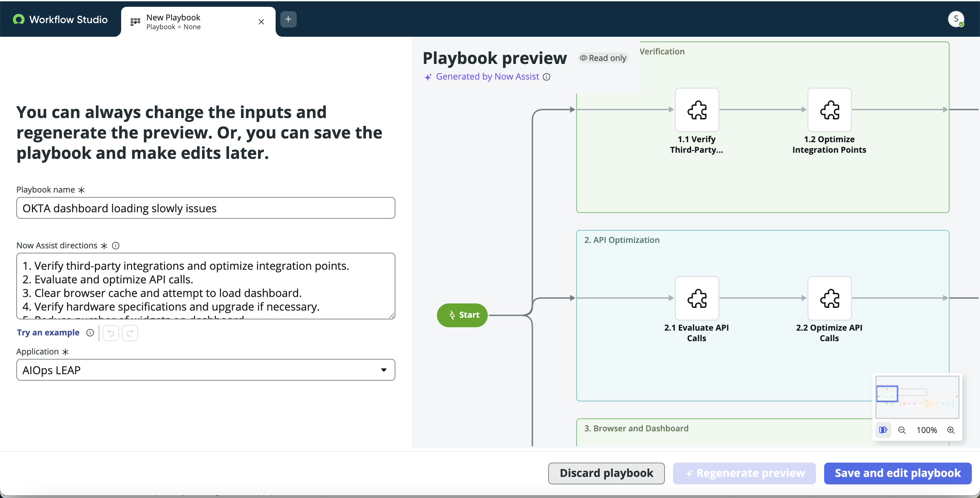980x498 pixels.
Task: Click the Generated by Now Assist info icon
Action: click(x=546, y=77)
